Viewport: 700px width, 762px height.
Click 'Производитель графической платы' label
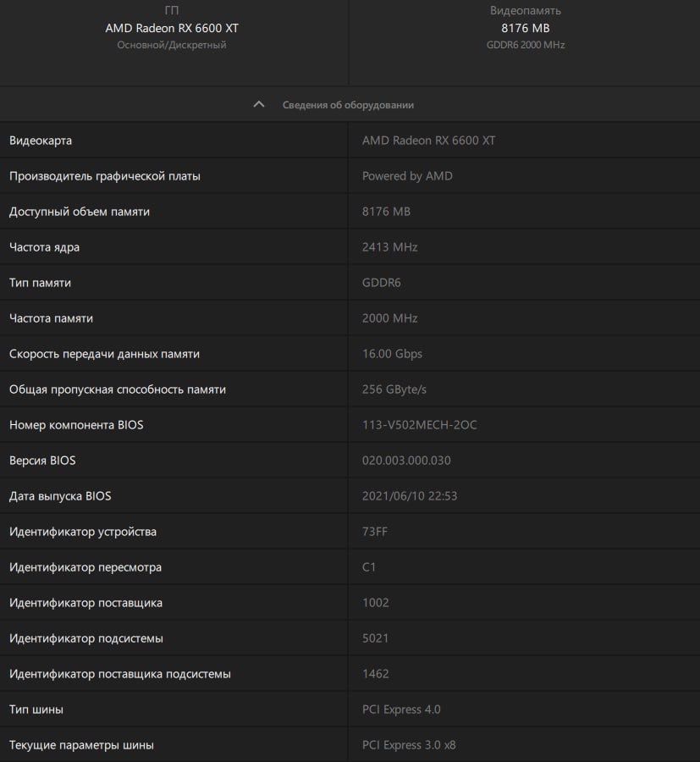pyautogui.click(x=104, y=176)
